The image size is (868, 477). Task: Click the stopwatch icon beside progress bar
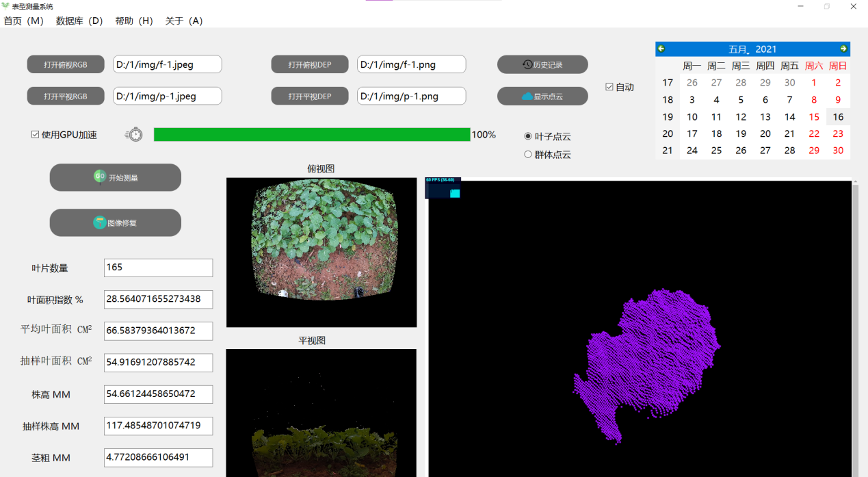pos(135,135)
